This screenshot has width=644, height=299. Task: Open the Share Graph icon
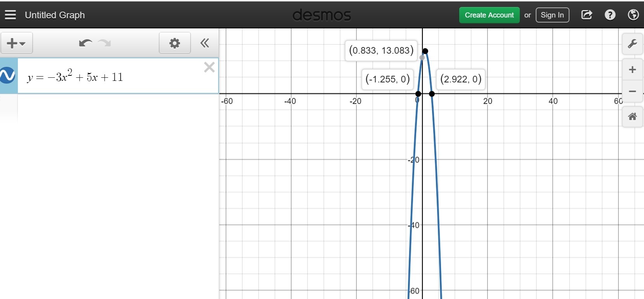coord(587,15)
